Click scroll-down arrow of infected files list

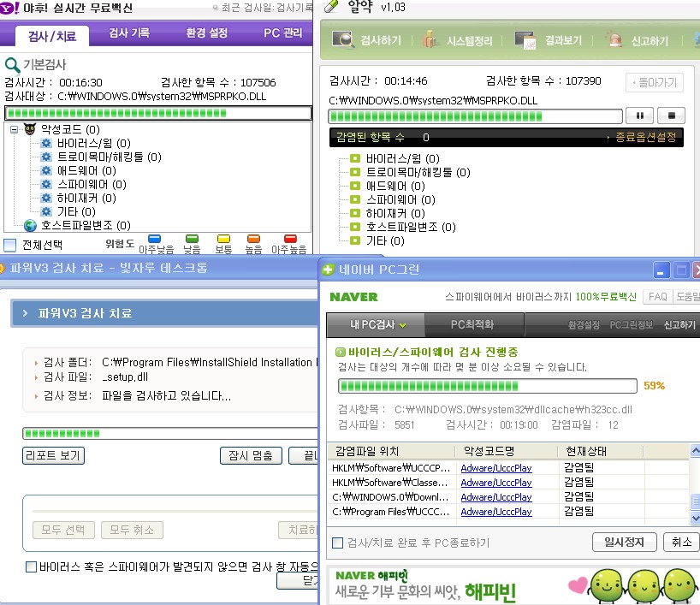point(695,518)
